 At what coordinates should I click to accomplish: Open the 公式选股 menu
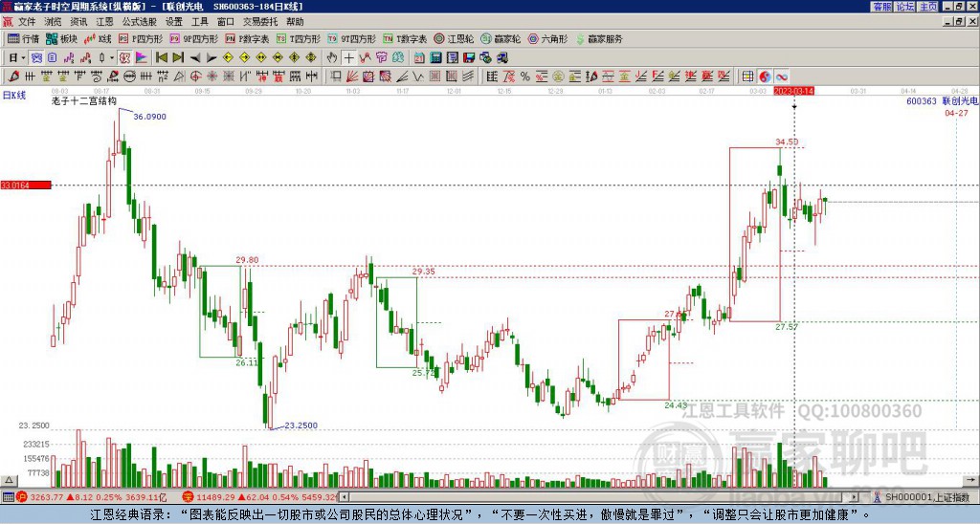[x=140, y=22]
